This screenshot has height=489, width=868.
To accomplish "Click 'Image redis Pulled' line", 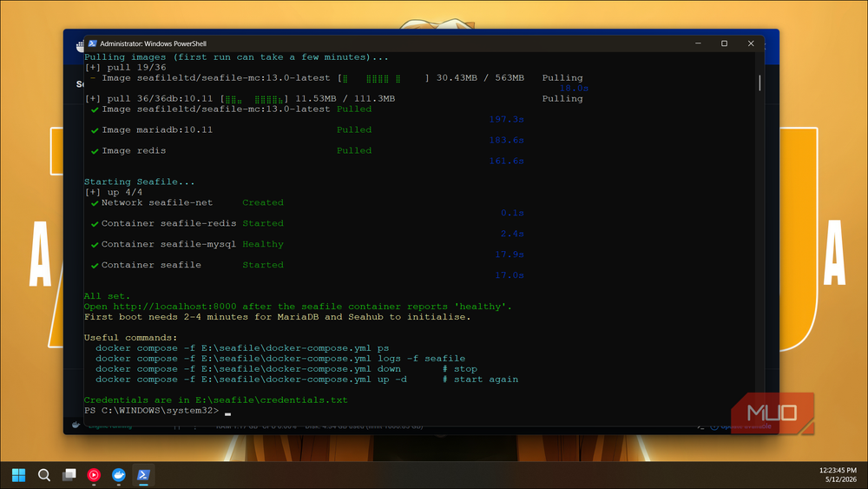I will (x=231, y=150).
